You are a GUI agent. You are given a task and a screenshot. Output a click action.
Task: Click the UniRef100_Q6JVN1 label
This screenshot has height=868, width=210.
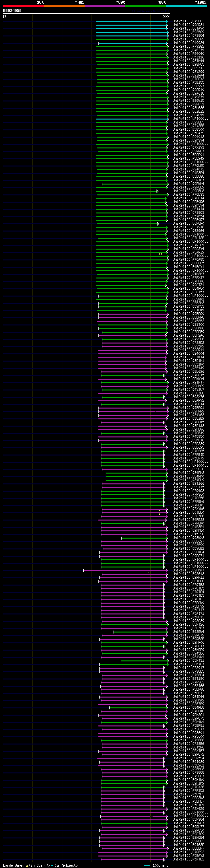(x=188, y=657)
